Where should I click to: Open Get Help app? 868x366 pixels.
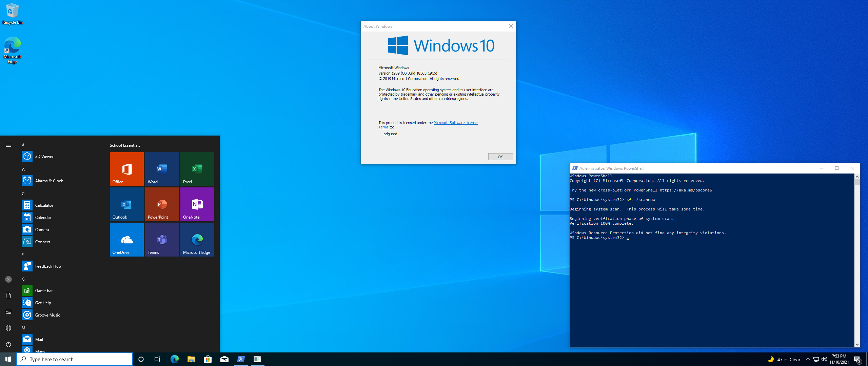[61, 303]
